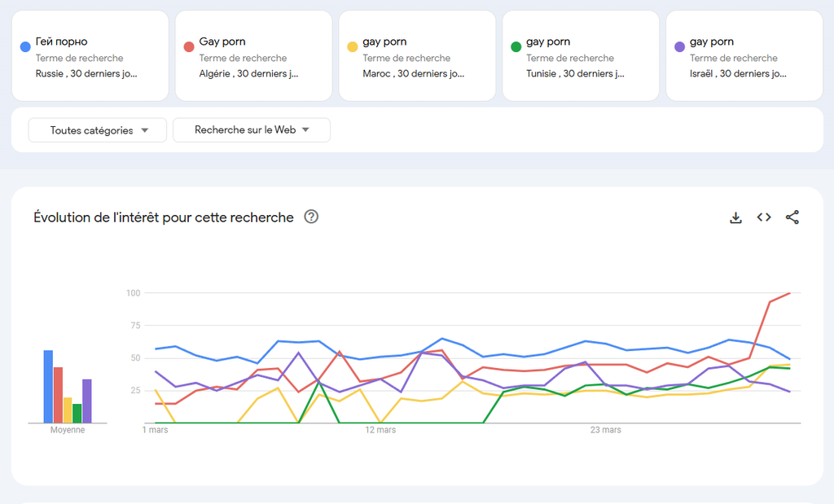Screen dimensions: 834x504
Task: Click the purple dot of the Israël term
Action: [679, 47]
